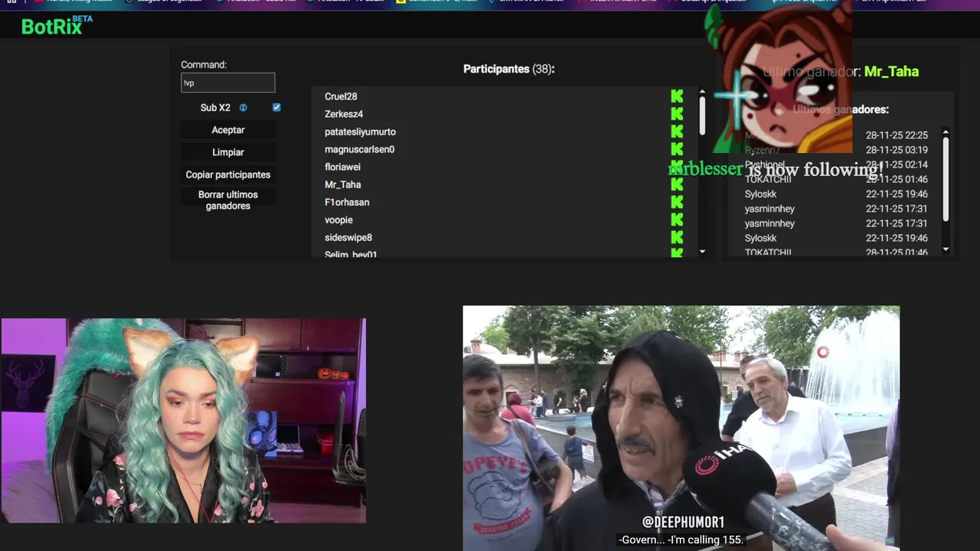The height and width of the screenshot is (551, 980).
Task: Select participant voopie
Action: [x=338, y=220]
